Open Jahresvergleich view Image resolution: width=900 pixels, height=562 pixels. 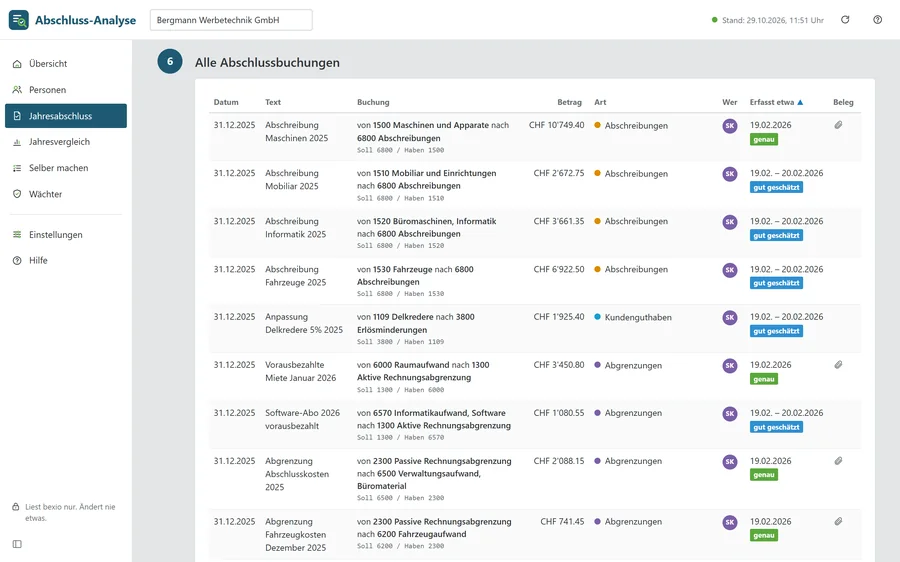point(66,142)
